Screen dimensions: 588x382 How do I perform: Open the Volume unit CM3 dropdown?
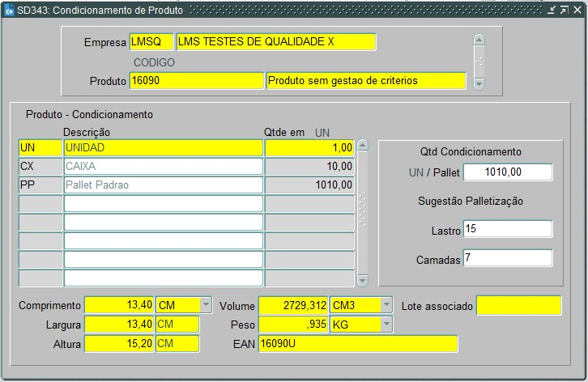point(386,305)
